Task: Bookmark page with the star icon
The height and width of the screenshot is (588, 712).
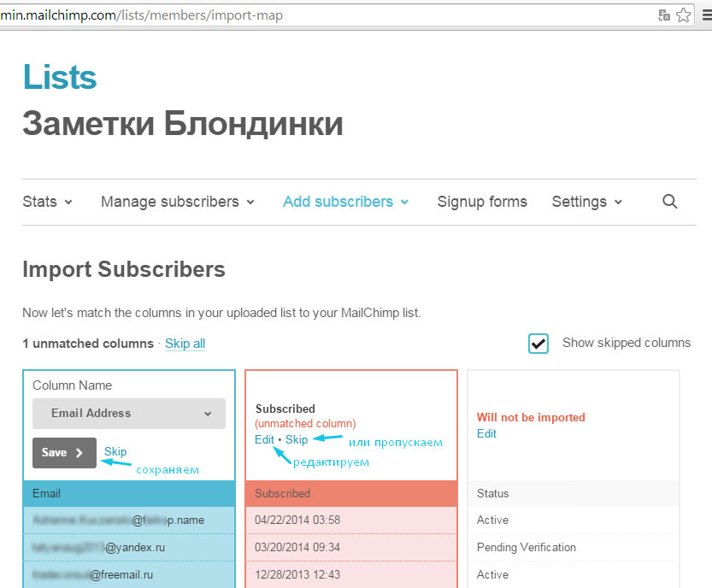Action: tap(683, 15)
